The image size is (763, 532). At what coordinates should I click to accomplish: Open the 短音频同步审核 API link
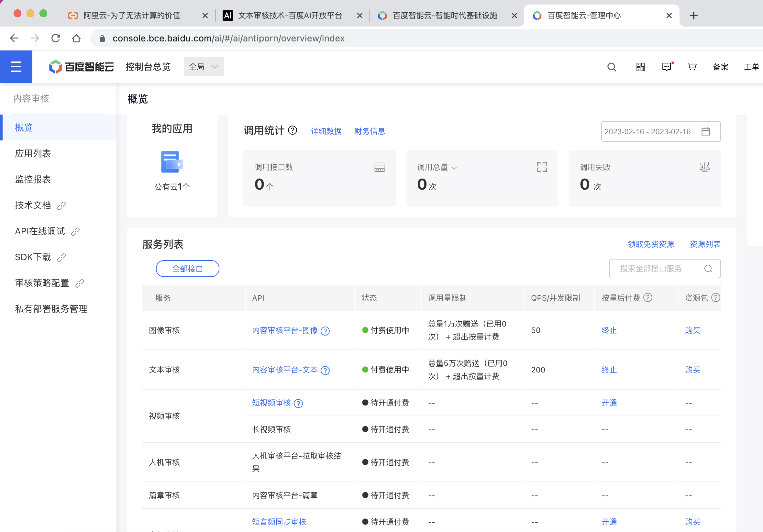279,522
